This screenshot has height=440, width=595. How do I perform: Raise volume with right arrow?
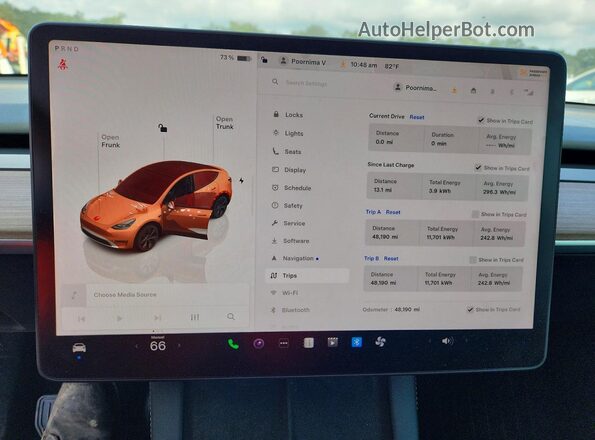[466, 341]
